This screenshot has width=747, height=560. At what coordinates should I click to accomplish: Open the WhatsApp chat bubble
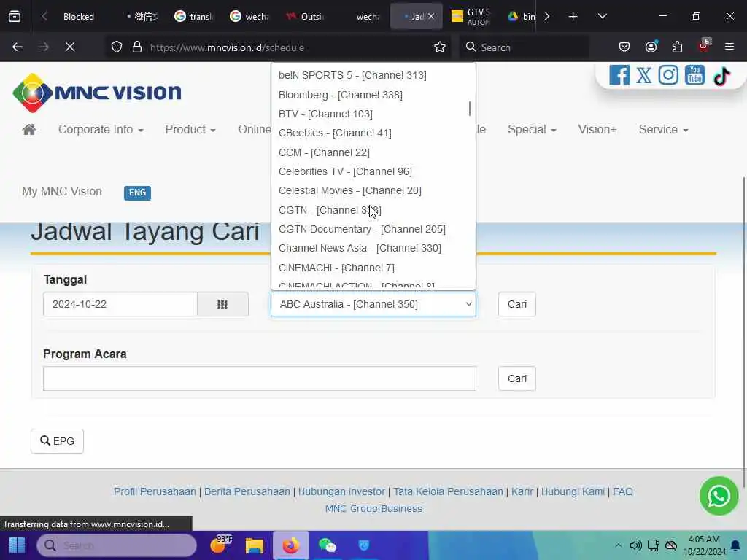pos(719,496)
